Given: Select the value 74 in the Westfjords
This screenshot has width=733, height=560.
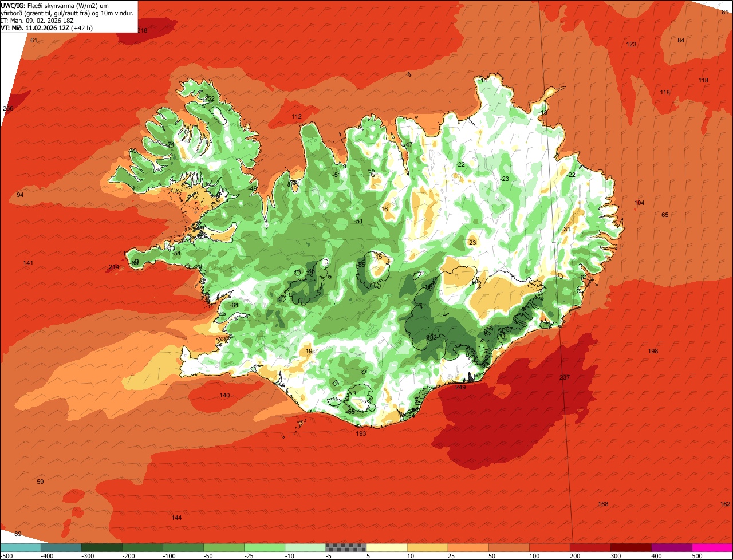Looking at the screenshot, I should [x=170, y=144].
